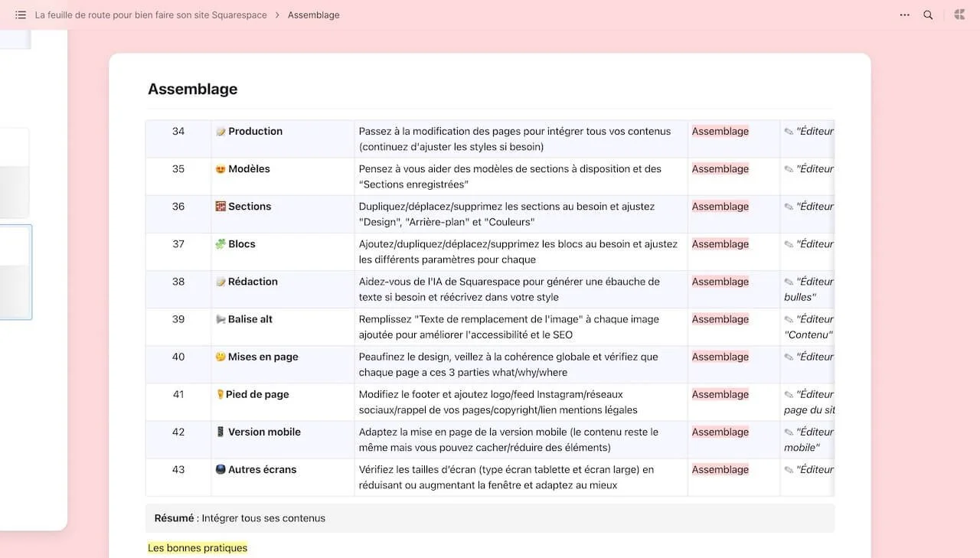
Task: Click the description starting 'Ajoutez/dupliquez/déplacez'
Action: [x=518, y=252]
